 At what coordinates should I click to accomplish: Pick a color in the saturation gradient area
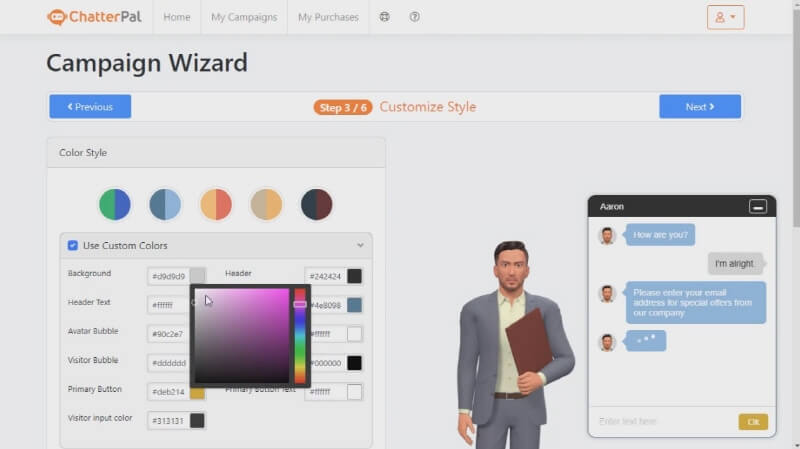(242, 335)
